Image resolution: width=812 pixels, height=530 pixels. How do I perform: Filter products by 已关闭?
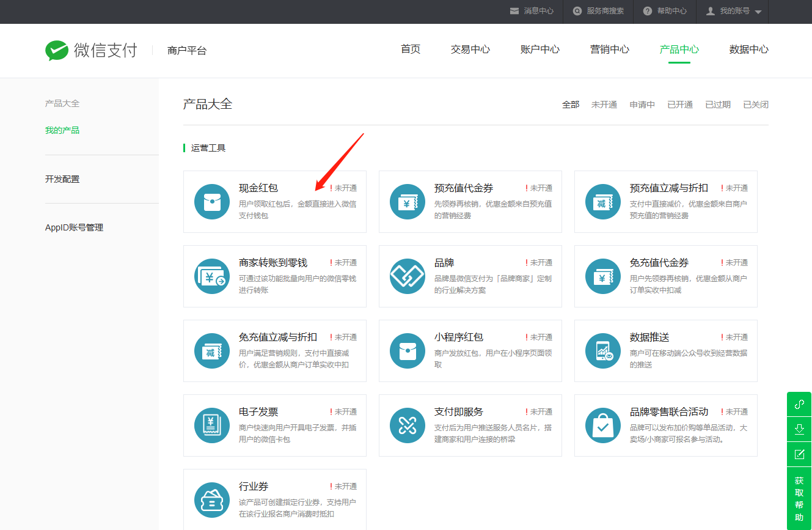pos(756,105)
